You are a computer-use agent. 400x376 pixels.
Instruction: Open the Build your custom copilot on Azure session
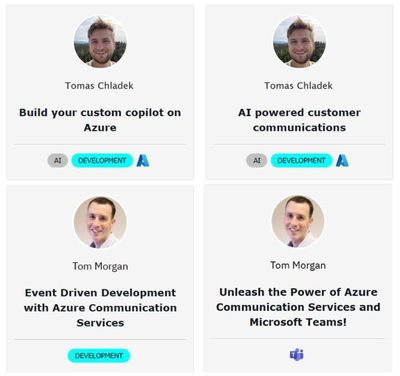(100, 120)
